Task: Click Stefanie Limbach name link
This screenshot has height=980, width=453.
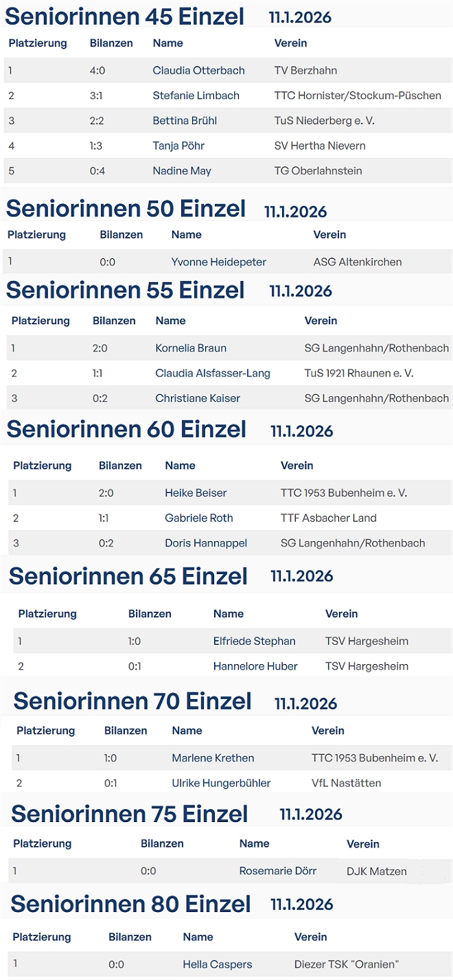Action: (196, 95)
